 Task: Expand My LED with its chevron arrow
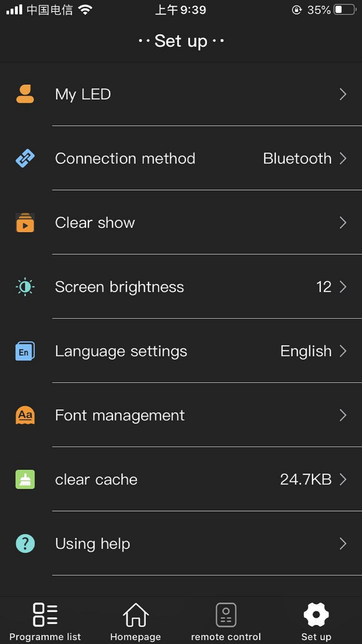[343, 94]
